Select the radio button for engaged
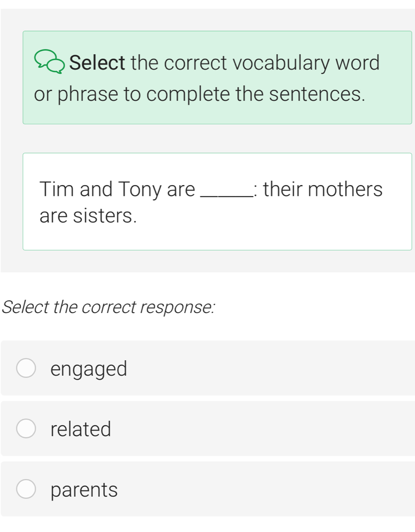Screen dimensions: 415x532 coord(26,368)
